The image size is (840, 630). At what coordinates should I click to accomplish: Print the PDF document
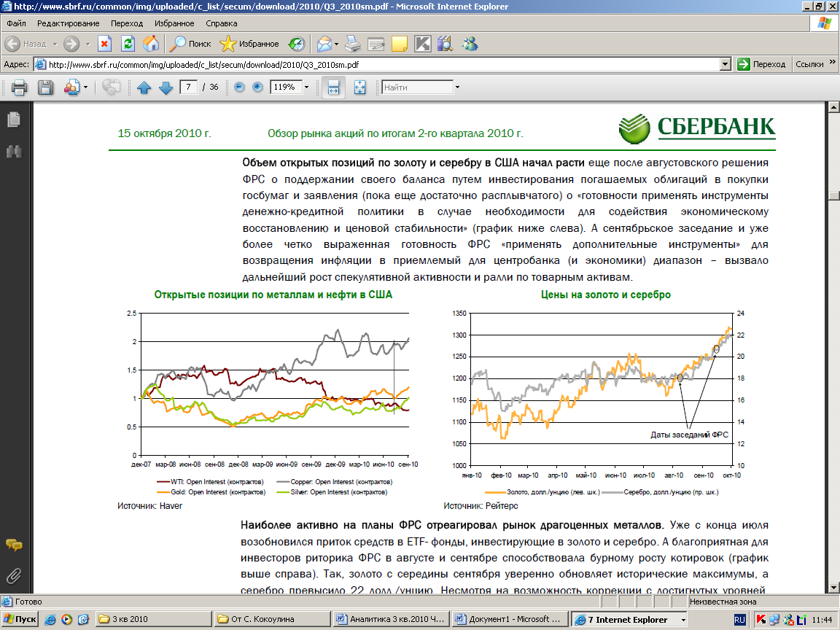coord(19,87)
